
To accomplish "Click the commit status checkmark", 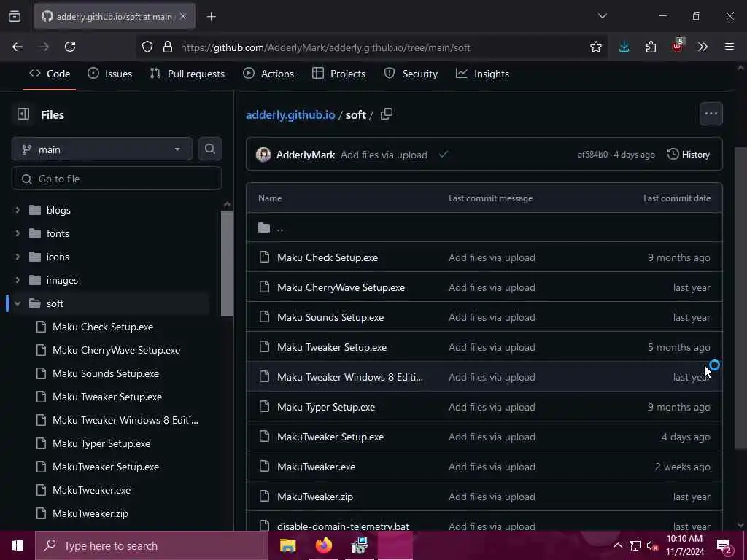I will 443,155.
